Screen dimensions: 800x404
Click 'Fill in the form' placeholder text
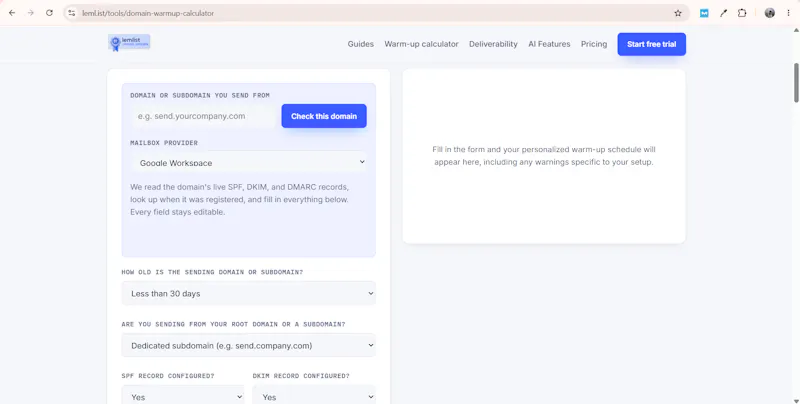click(x=544, y=156)
